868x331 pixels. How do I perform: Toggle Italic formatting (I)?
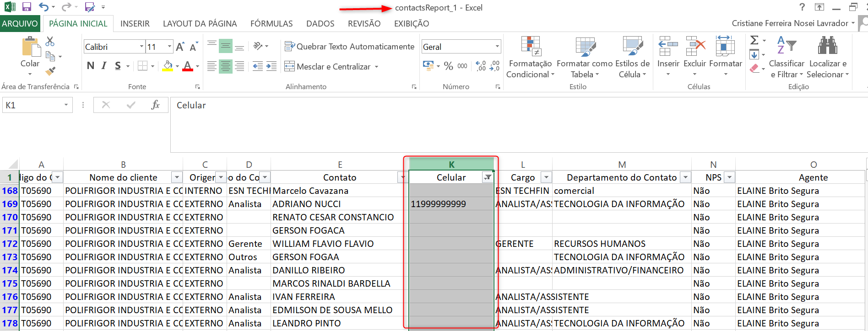104,66
